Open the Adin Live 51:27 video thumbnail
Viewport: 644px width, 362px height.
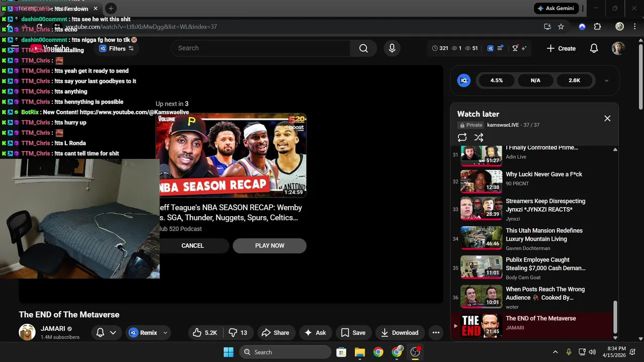coord(481,155)
